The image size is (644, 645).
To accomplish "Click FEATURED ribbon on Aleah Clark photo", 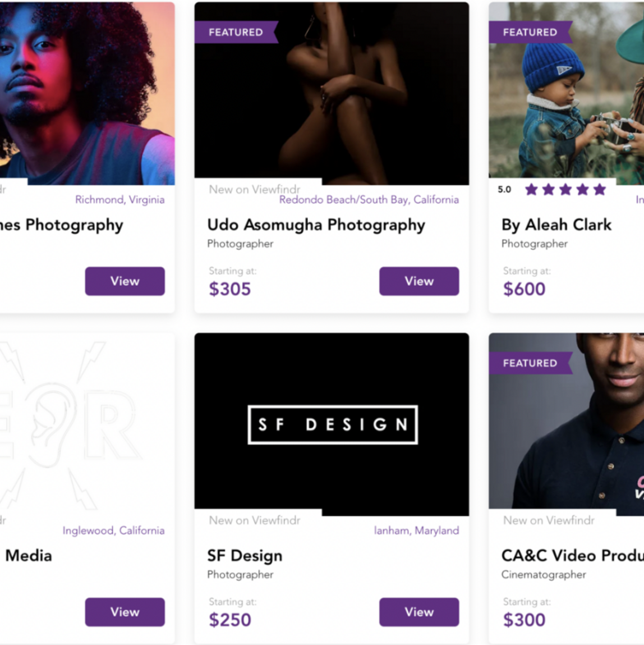I will coord(530,32).
